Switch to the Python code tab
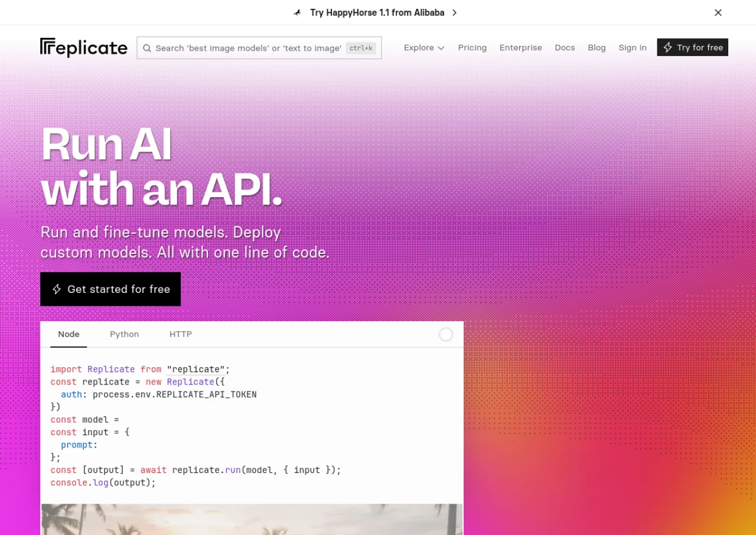Image resolution: width=756 pixels, height=535 pixels. [124, 334]
